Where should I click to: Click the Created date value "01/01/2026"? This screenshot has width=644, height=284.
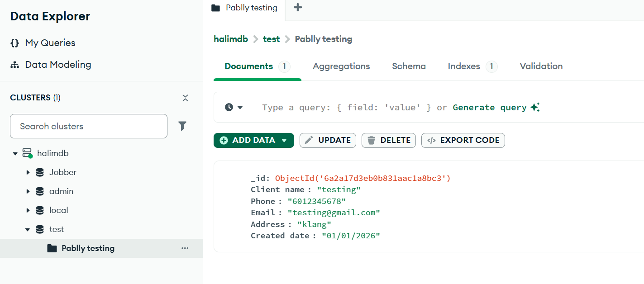pos(351,236)
